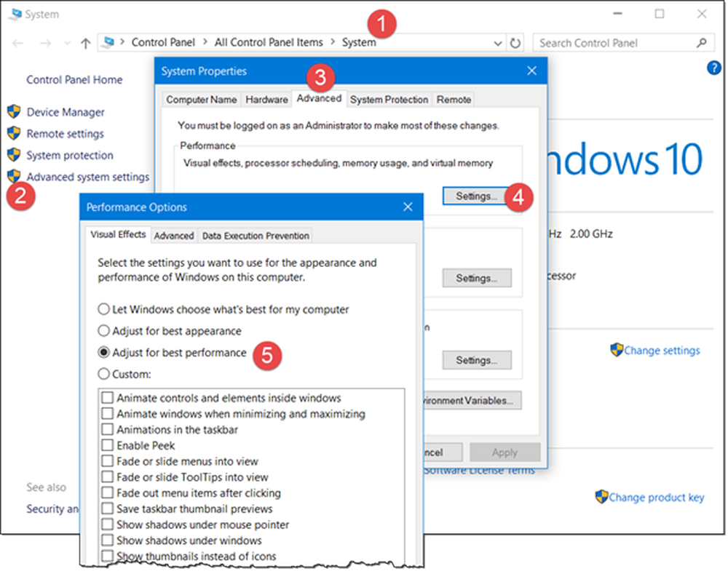This screenshot has height=571, width=728.
Task: Switch to System Protection tab
Action: [x=389, y=100]
